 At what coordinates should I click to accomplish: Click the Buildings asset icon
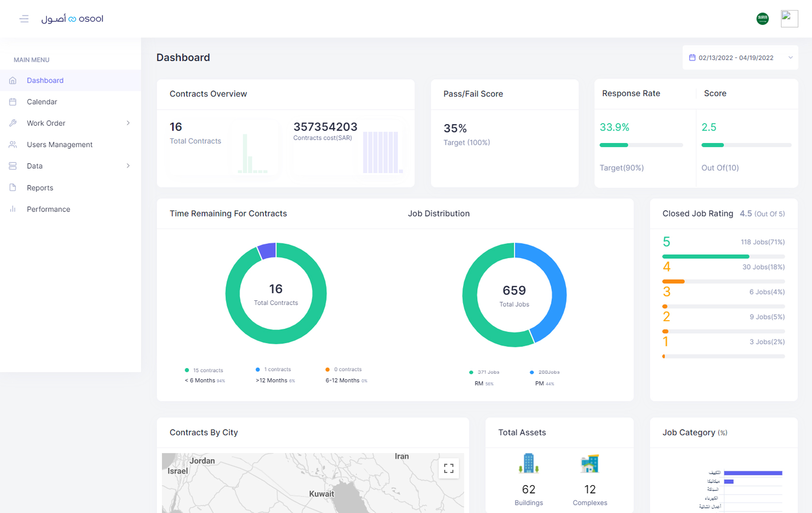pyautogui.click(x=528, y=463)
